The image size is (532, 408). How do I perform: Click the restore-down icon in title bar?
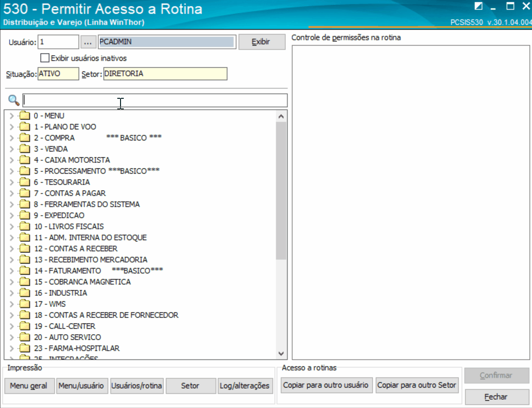pos(478,6)
